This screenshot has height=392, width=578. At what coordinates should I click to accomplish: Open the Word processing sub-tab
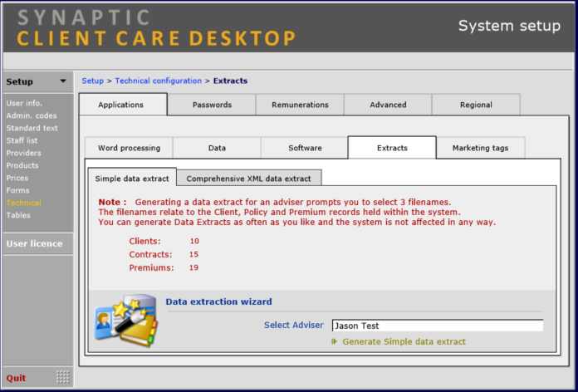click(x=129, y=148)
